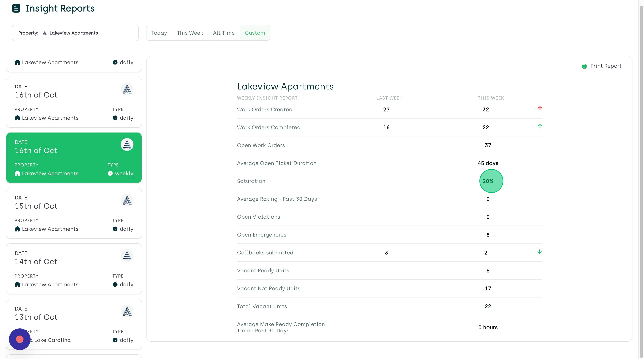This screenshot has height=359, width=644.
Task: Click the red up arrow for Work Orders Created
Action: [x=539, y=108]
